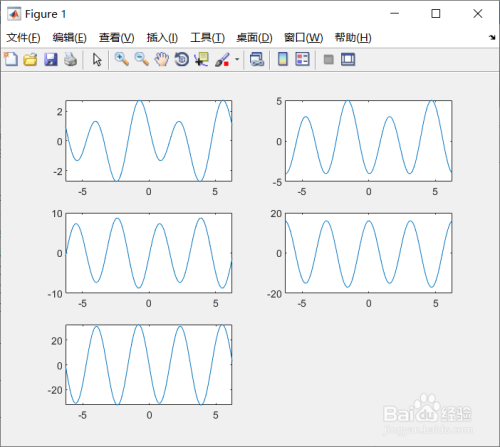Image resolution: width=500 pixels, height=447 pixels.
Task: Click the New Figure icon
Action: coord(11,60)
